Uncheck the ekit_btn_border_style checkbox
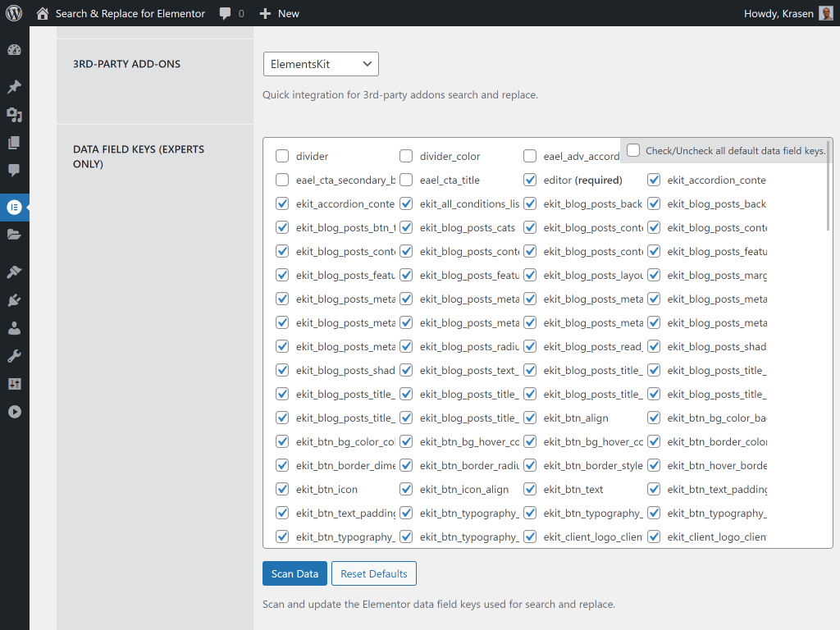 tap(530, 465)
